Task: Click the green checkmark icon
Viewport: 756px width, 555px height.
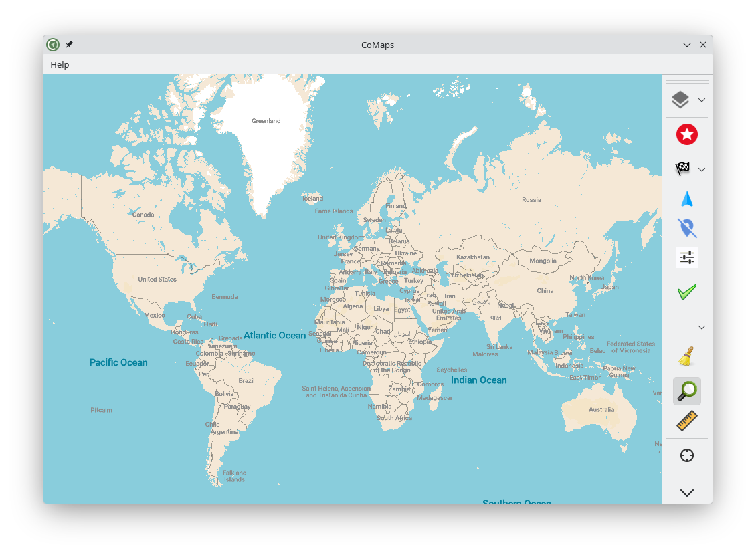Action: point(687,292)
